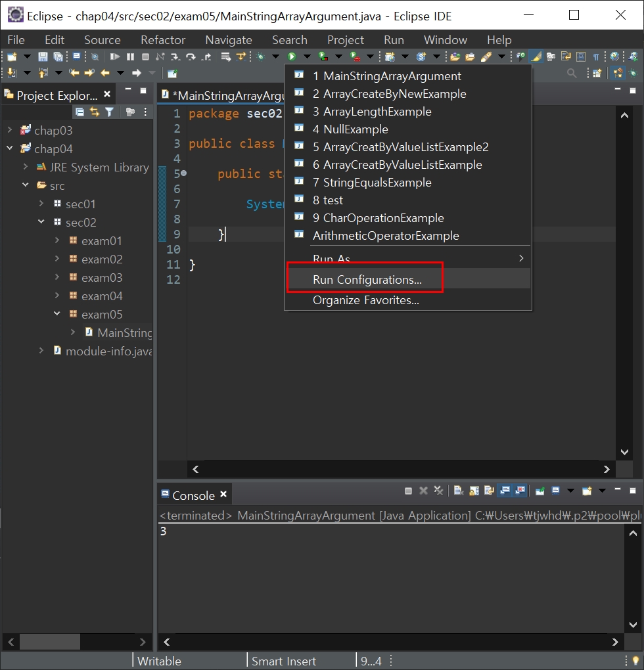Click the Skip All Breakpoints icon
Viewport: 644px width, 670px height.
point(95,56)
